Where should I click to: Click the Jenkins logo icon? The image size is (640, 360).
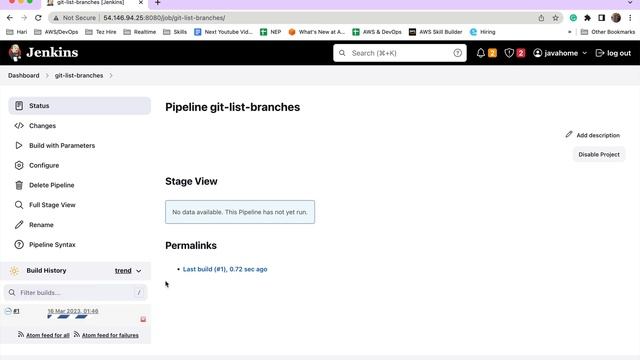point(15,53)
